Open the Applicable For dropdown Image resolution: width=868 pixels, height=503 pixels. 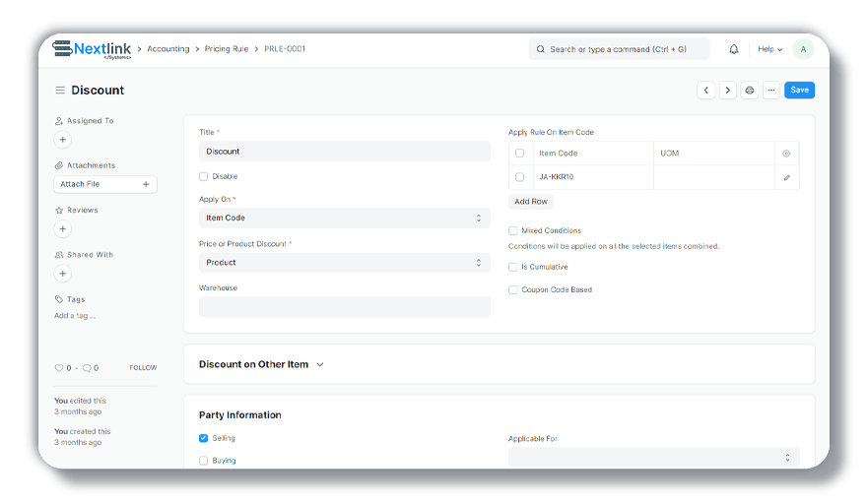654,458
